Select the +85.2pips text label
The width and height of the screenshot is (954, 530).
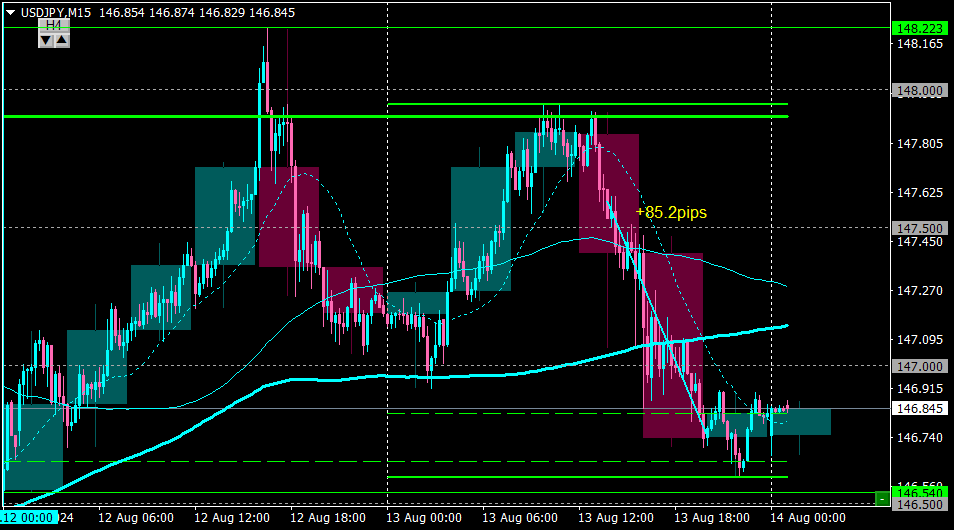671,212
